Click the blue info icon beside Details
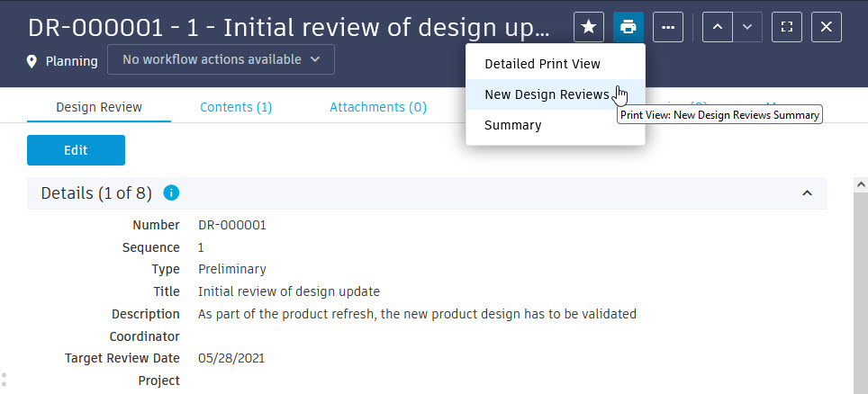Viewport: 868px width, 394px height. (x=171, y=193)
